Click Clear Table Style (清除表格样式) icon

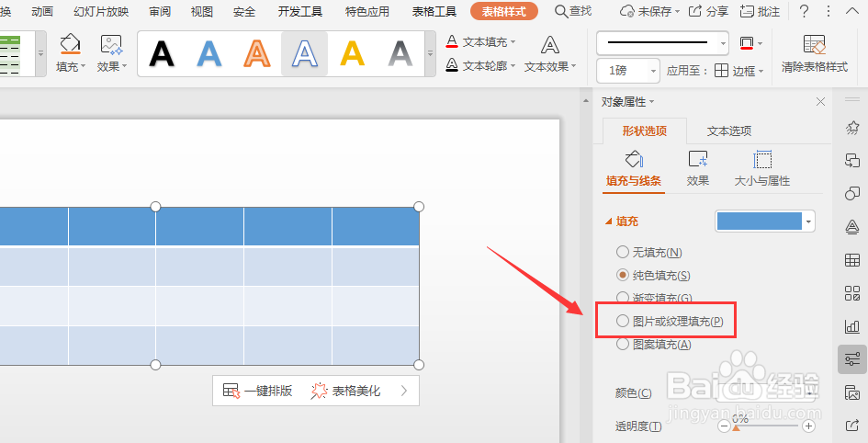pos(815,44)
